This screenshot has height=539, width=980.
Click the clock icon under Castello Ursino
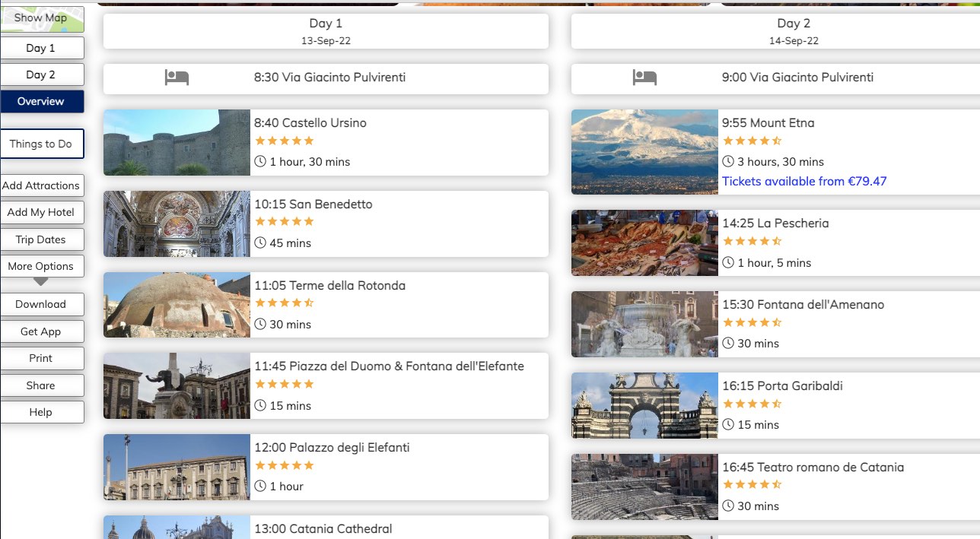pos(260,162)
